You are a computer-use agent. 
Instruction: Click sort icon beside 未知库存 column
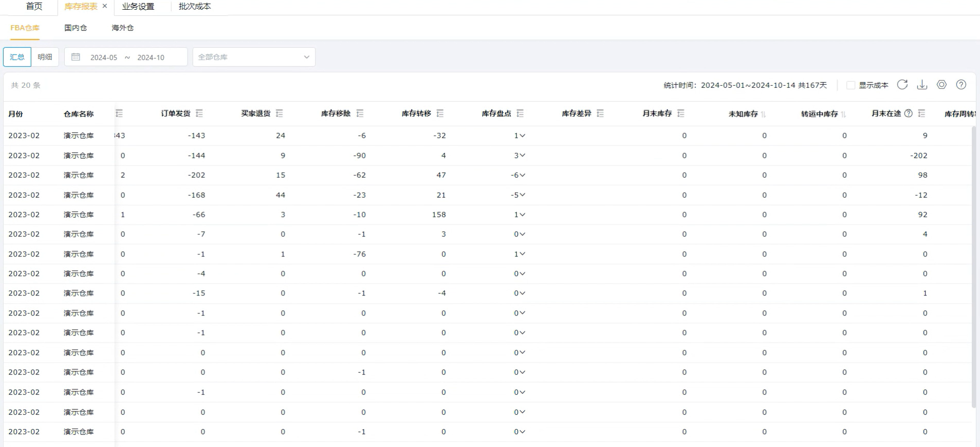click(764, 114)
